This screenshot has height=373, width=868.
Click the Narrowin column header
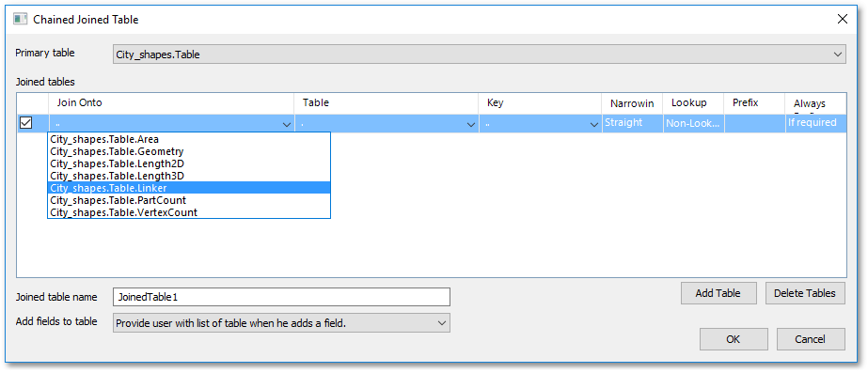point(632,103)
